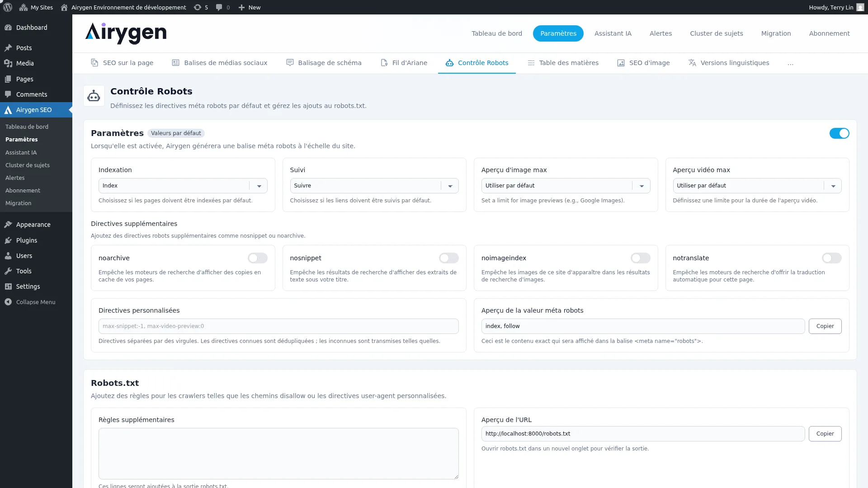Copy the meta robots preview value

pyautogui.click(x=825, y=326)
